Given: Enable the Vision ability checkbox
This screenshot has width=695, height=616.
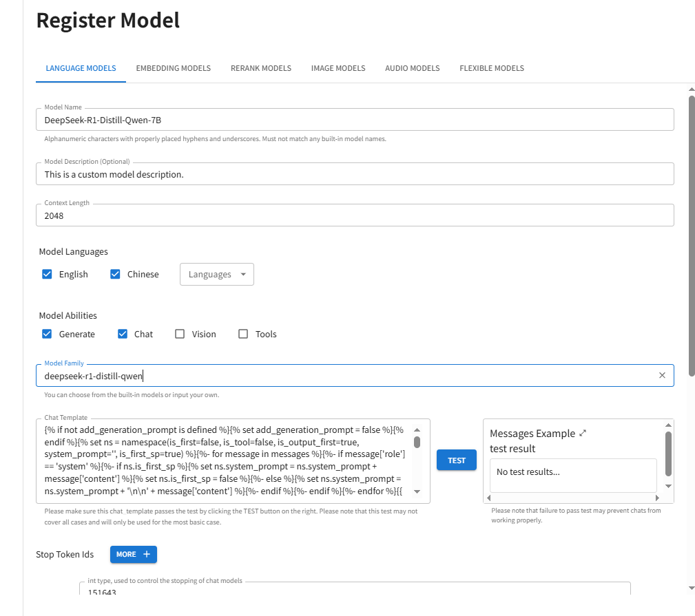Looking at the screenshot, I should 180,334.
